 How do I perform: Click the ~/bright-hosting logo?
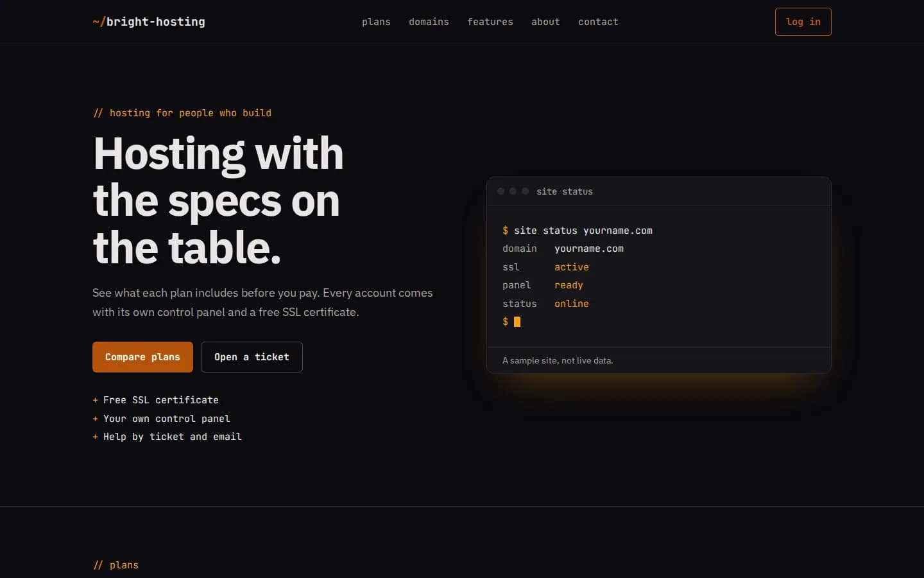pos(149,22)
